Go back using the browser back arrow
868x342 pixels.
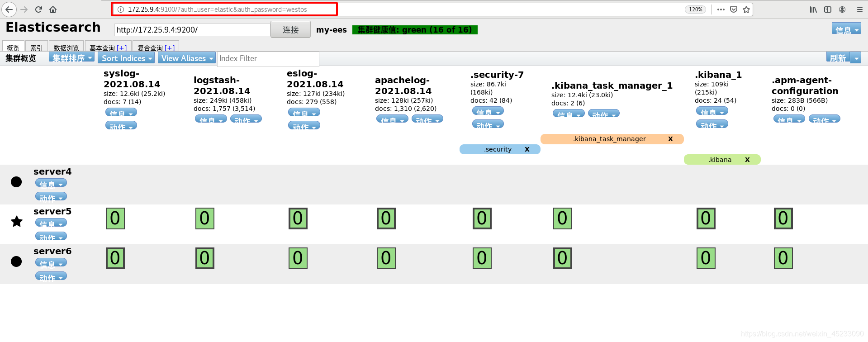(x=9, y=9)
